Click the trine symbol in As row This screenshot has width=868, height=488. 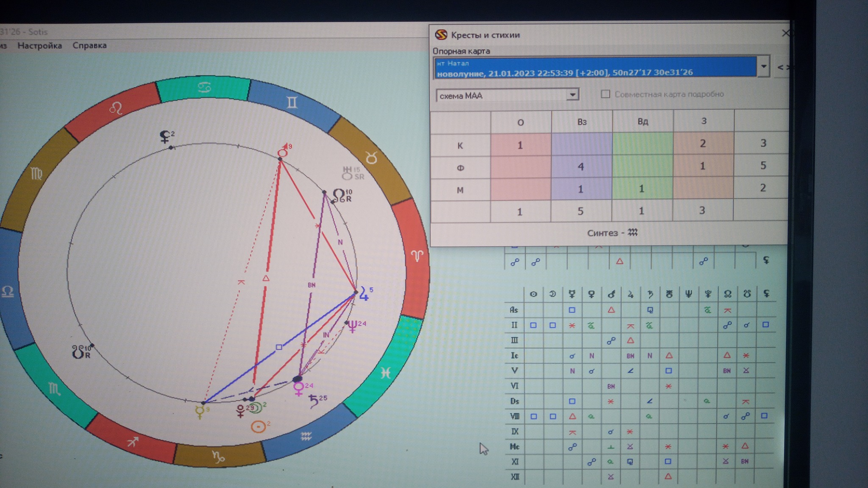[x=611, y=310]
